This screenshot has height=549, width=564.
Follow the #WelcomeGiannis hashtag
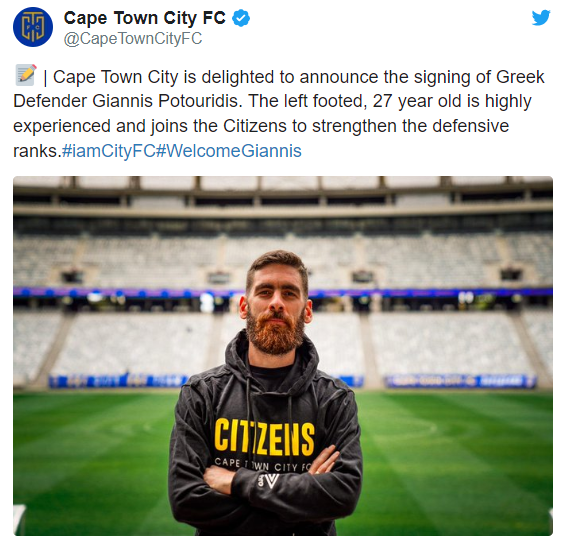[229, 151]
